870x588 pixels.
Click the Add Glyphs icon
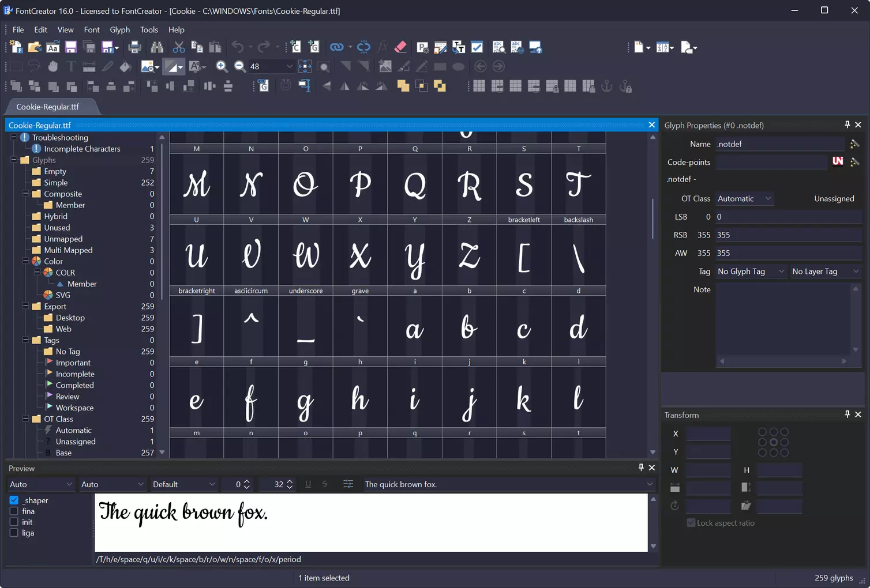(314, 47)
